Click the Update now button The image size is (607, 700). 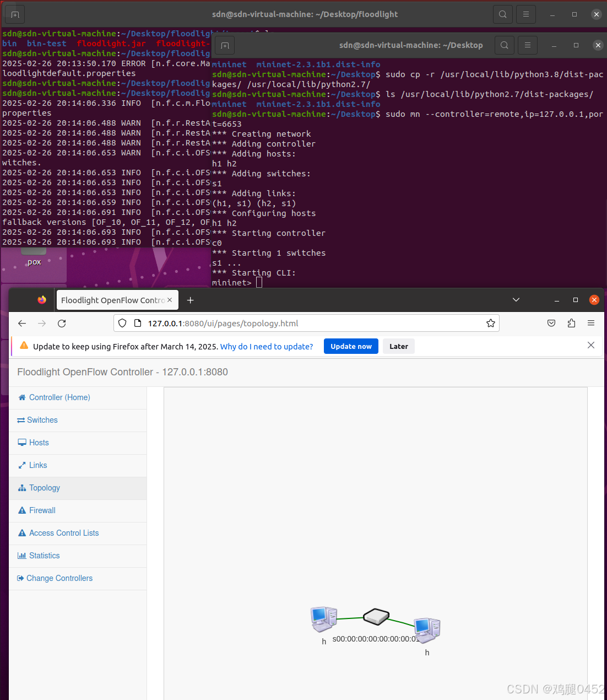pos(351,346)
